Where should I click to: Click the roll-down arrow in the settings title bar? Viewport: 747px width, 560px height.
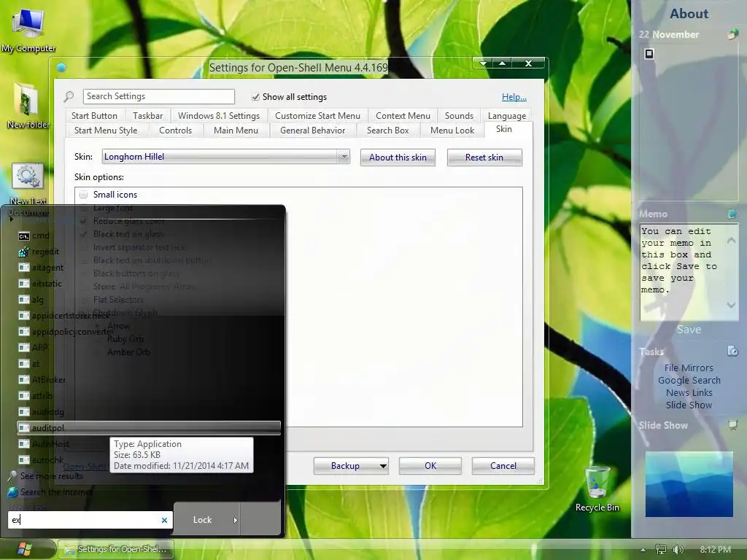[484, 63]
